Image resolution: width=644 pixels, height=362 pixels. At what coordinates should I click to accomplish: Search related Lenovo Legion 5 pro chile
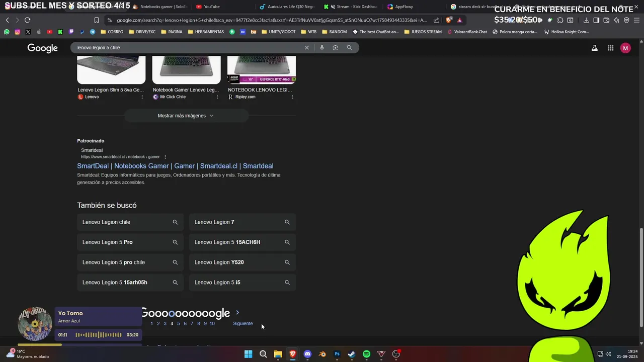[x=130, y=262]
